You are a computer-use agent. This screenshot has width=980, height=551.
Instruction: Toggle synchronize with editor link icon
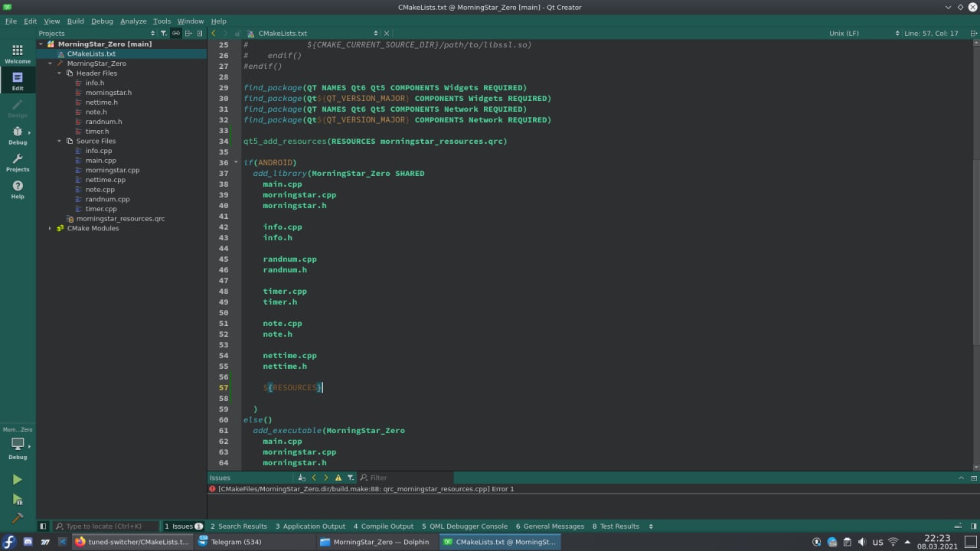pyautogui.click(x=176, y=34)
